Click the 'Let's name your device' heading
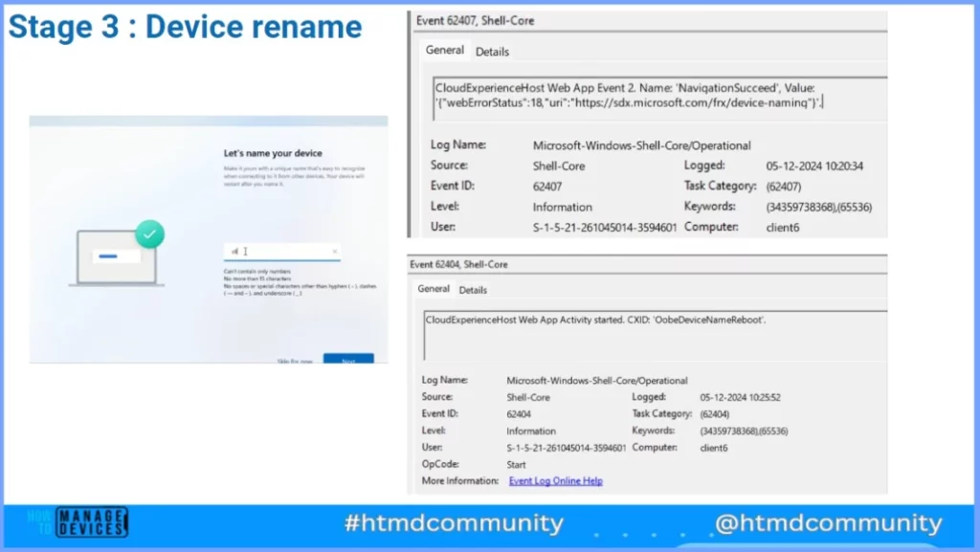This screenshot has height=552, width=980. click(x=273, y=153)
